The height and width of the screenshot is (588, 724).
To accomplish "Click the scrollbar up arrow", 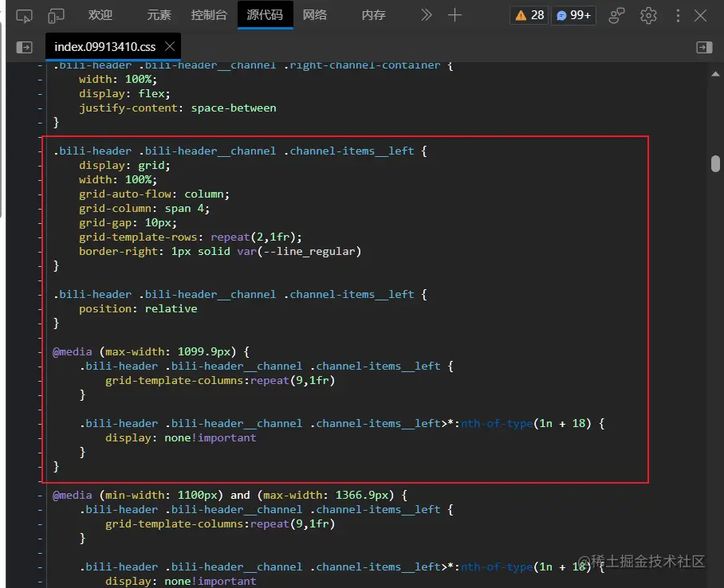I will pos(715,74).
